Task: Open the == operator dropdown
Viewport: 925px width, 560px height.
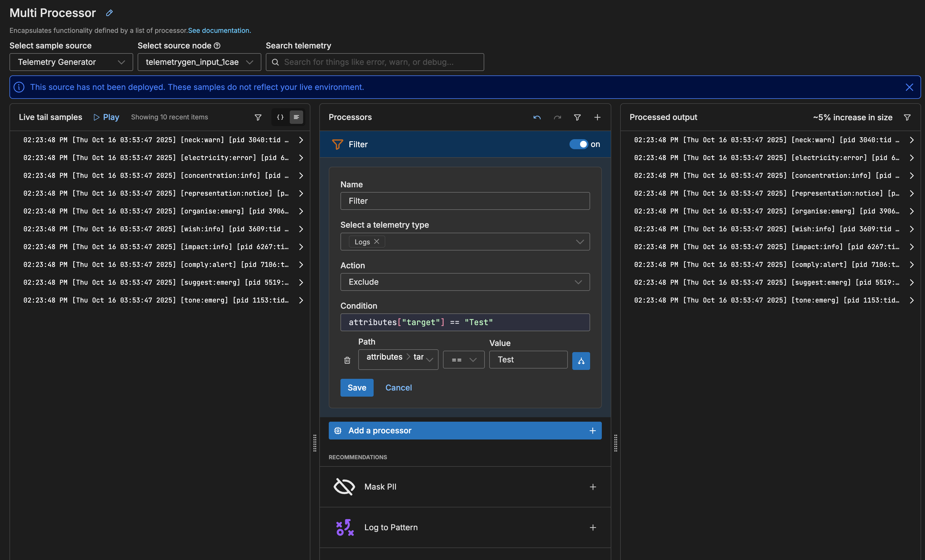Action: coord(464,360)
